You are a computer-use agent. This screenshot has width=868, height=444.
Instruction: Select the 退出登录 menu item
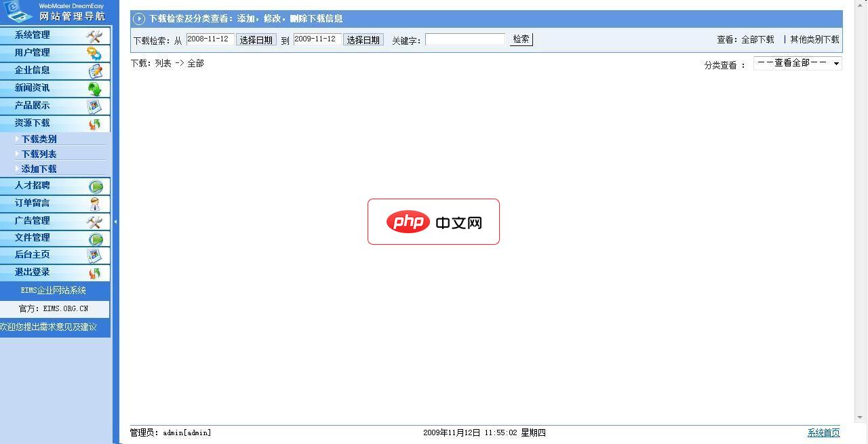55,273
